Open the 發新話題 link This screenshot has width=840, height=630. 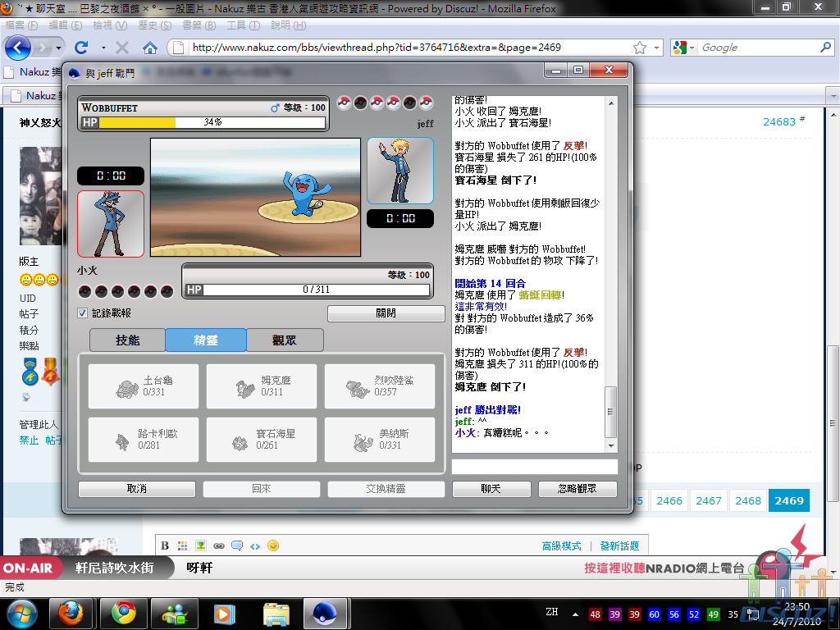tap(620, 546)
